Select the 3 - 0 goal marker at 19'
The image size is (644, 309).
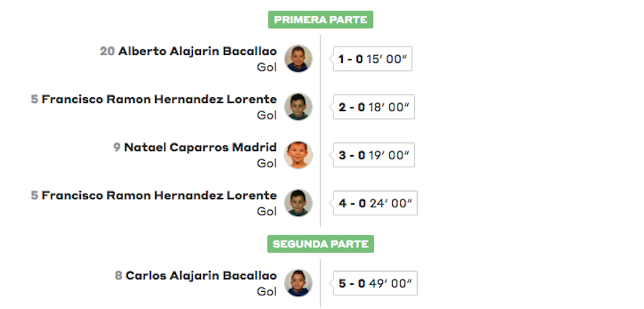[374, 155]
